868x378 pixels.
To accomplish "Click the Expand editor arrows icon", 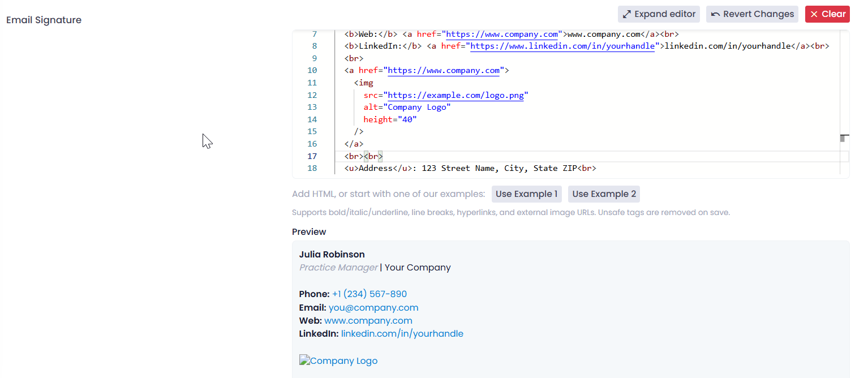I will [x=627, y=14].
